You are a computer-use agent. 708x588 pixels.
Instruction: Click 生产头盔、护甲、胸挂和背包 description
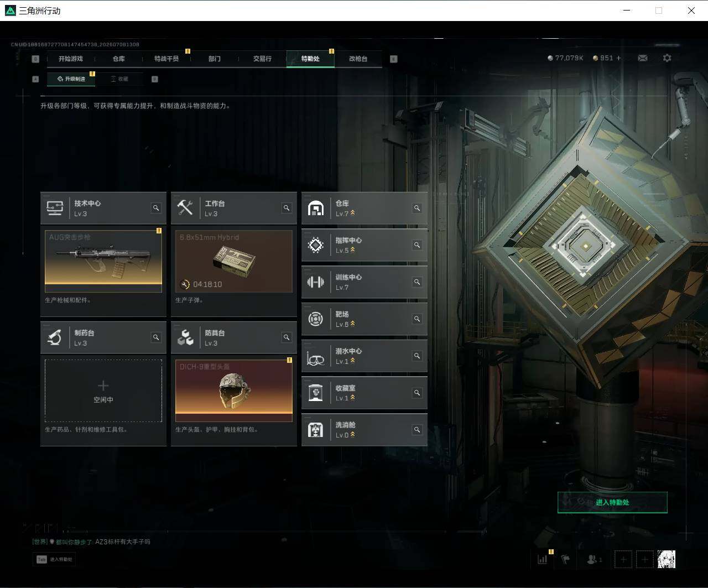click(217, 429)
